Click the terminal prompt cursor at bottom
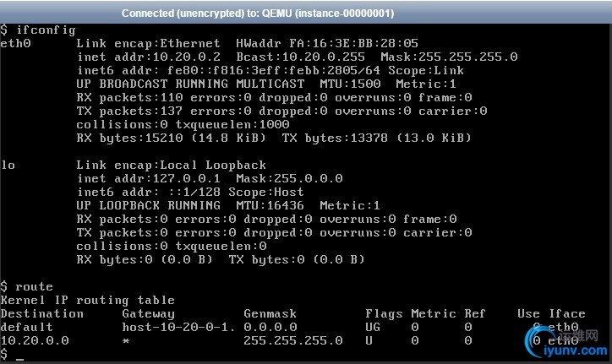This screenshot has height=364, width=612. pyautogui.click(x=19, y=359)
